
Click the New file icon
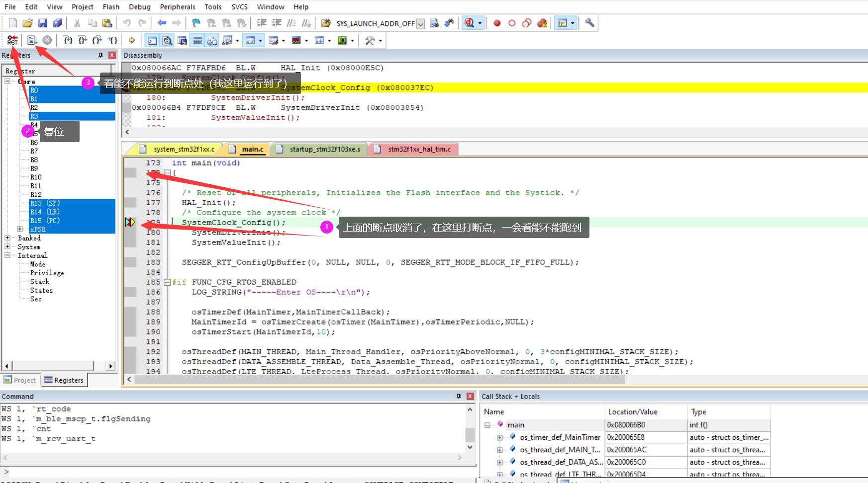coord(13,23)
